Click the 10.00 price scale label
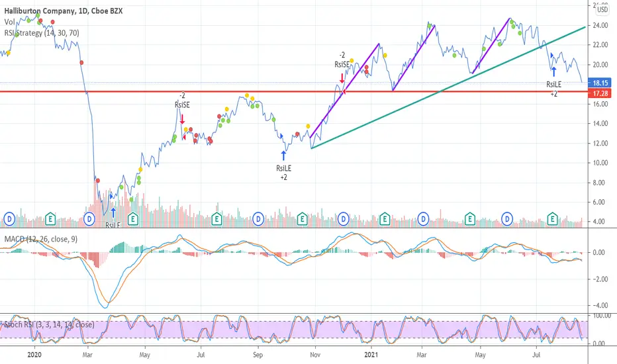 [x=600, y=163]
